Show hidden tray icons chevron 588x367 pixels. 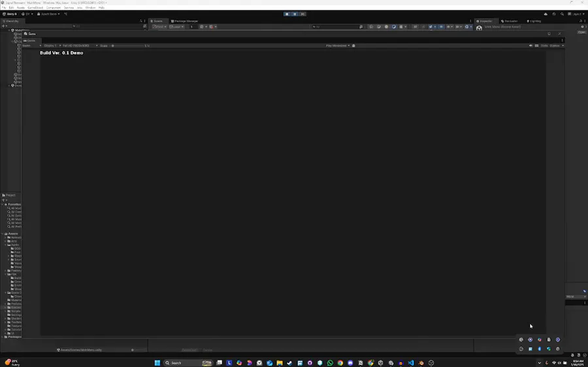539,363
